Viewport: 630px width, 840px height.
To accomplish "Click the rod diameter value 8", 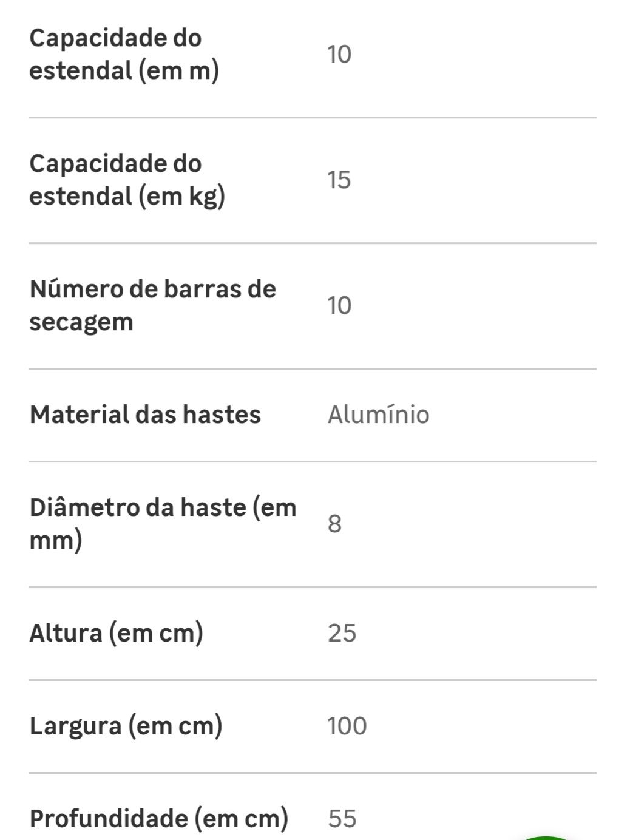I will click(334, 524).
